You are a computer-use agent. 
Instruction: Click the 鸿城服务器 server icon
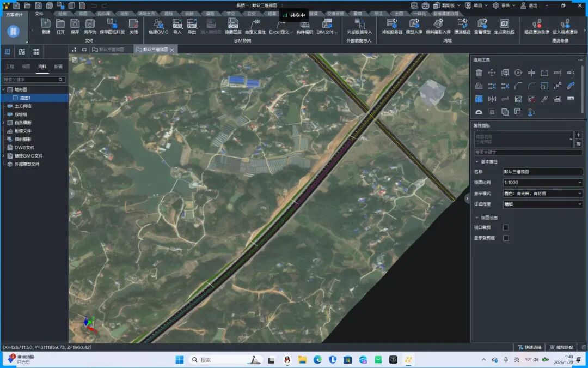point(392,23)
